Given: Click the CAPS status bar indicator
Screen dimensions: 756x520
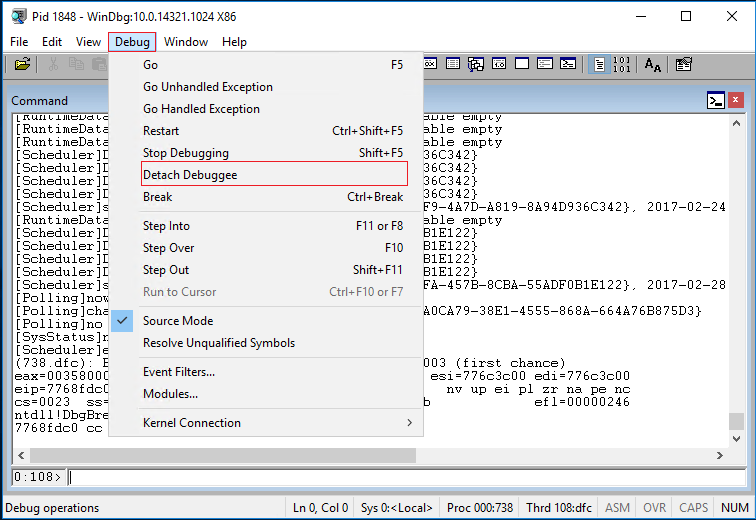Looking at the screenshot, I should pyautogui.click(x=693, y=507).
